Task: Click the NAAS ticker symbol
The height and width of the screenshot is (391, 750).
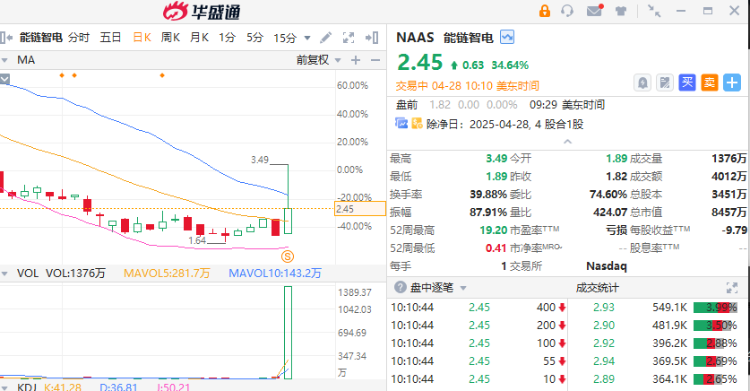Action: [x=415, y=37]
